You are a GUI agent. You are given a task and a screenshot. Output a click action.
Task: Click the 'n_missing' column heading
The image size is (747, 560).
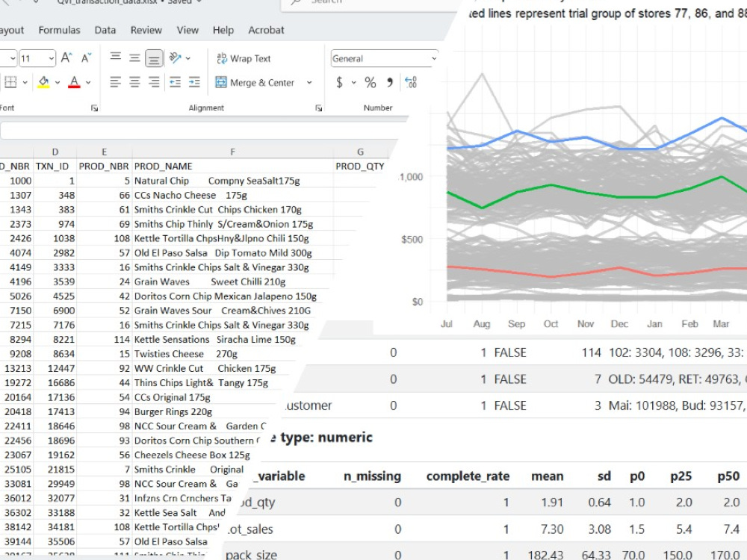(x=372, y=476)
